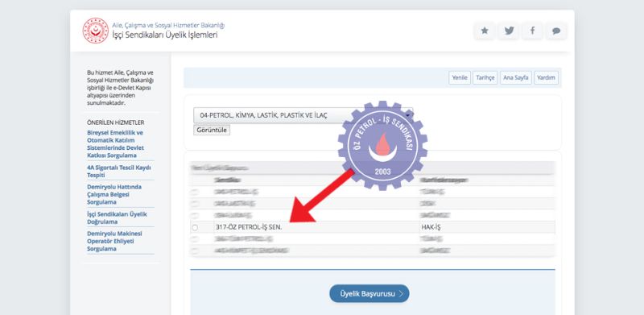Open Bireysel Emeklilik Devlet Katkısı Sorgulama link
The image size is (644, 315).
pyautogui.click(x=115, y=144)
